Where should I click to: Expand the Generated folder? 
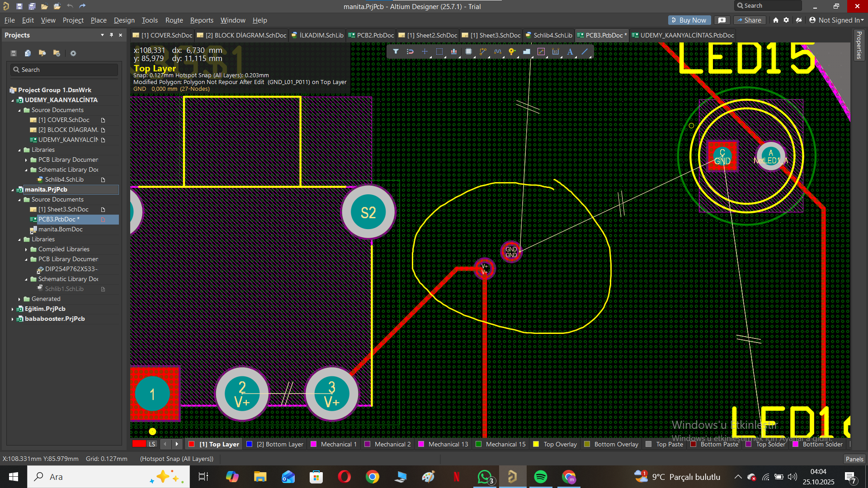pyautogui.click(x=19, y=299)
